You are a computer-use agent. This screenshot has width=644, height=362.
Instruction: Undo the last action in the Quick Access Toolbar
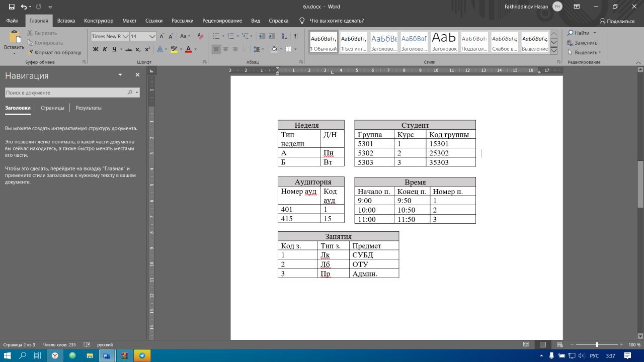point(24,7)
